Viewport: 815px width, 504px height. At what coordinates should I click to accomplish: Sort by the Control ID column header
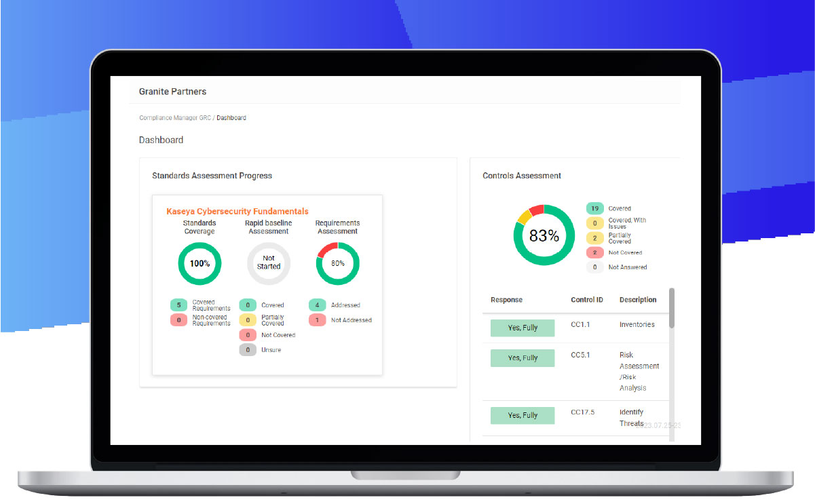point(586,300)
